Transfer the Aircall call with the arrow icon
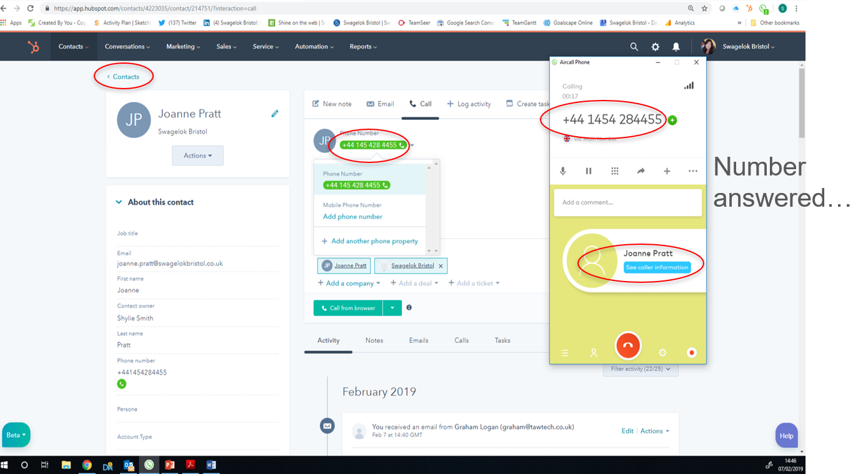Viewport: 868px width, 474px height. click(641, 171)
